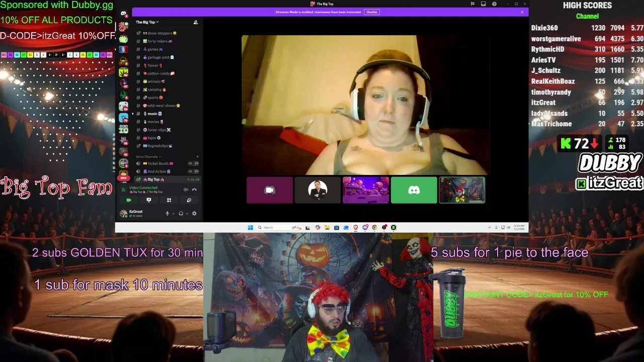Disable Streamer Mode button

371,12
